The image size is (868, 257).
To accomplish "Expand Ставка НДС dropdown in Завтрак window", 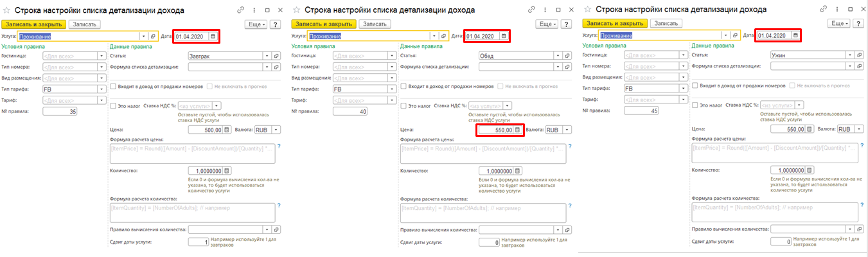I will (x=217, y=105).
